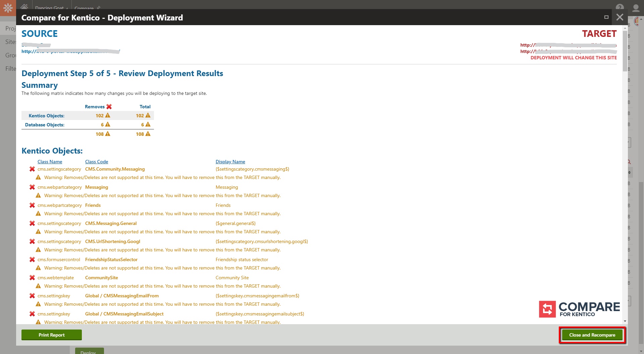Click the Close and Recompare button

[592, 335]
